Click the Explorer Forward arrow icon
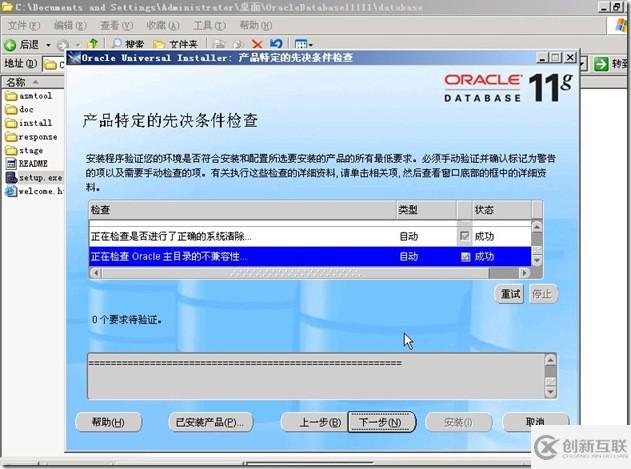This screenshot has height=469, width=631. (x=63, y=45)
